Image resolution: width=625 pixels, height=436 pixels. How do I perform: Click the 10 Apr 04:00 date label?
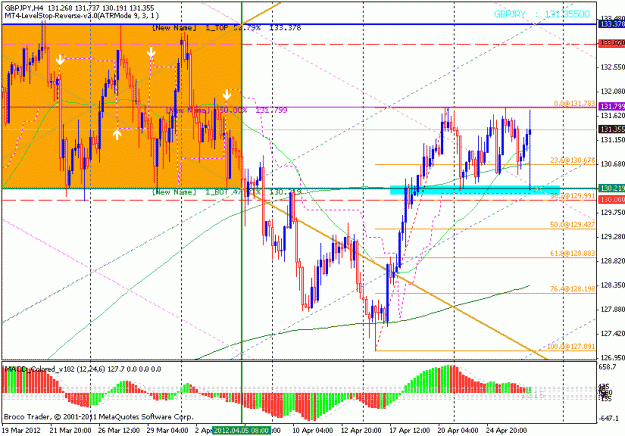click(x=313, y=430)
